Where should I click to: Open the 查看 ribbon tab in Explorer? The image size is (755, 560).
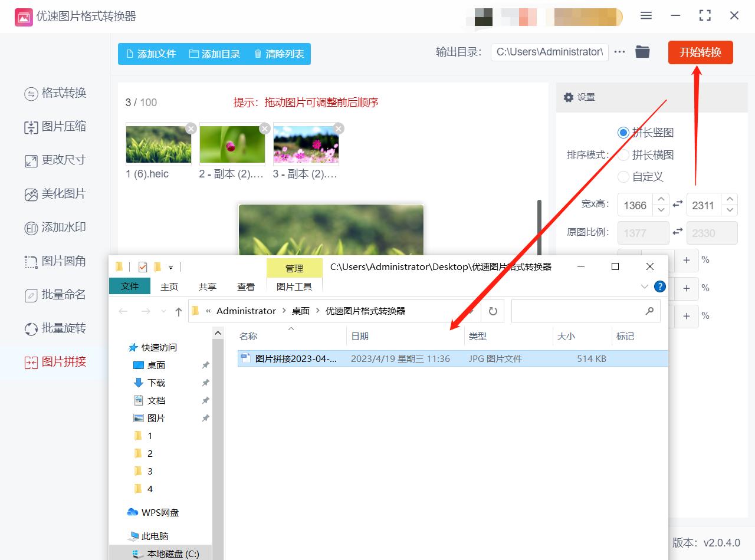pyautogui.click(x=246, y=286)
